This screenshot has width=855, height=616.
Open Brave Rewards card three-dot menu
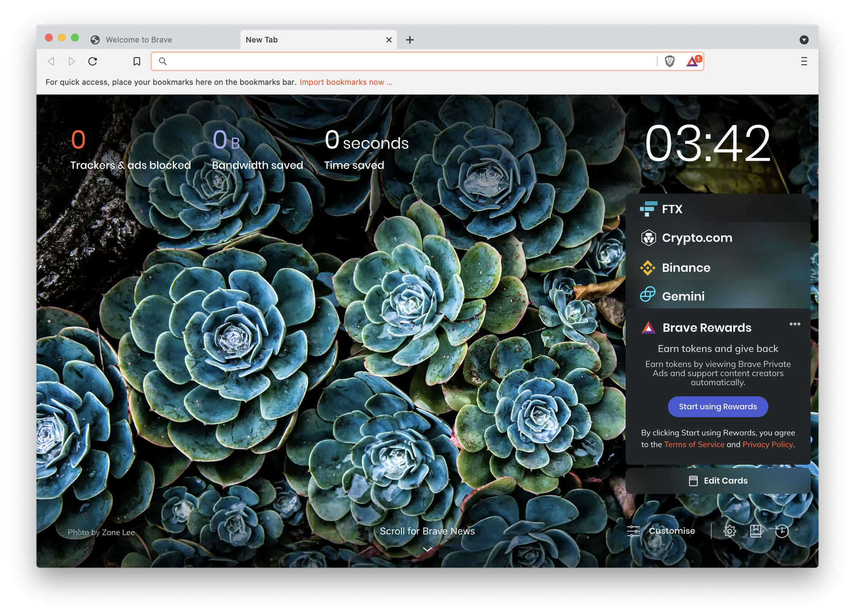[795, 324]
